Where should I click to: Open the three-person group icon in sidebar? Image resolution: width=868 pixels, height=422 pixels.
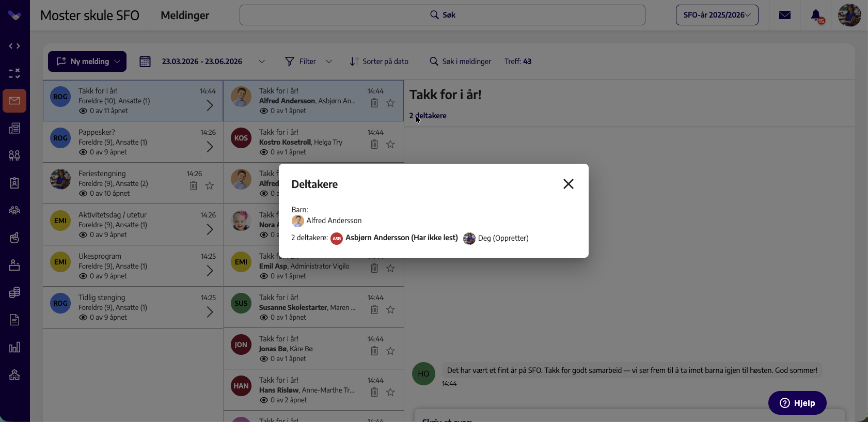pyautogui.click(x=14, y=210)
